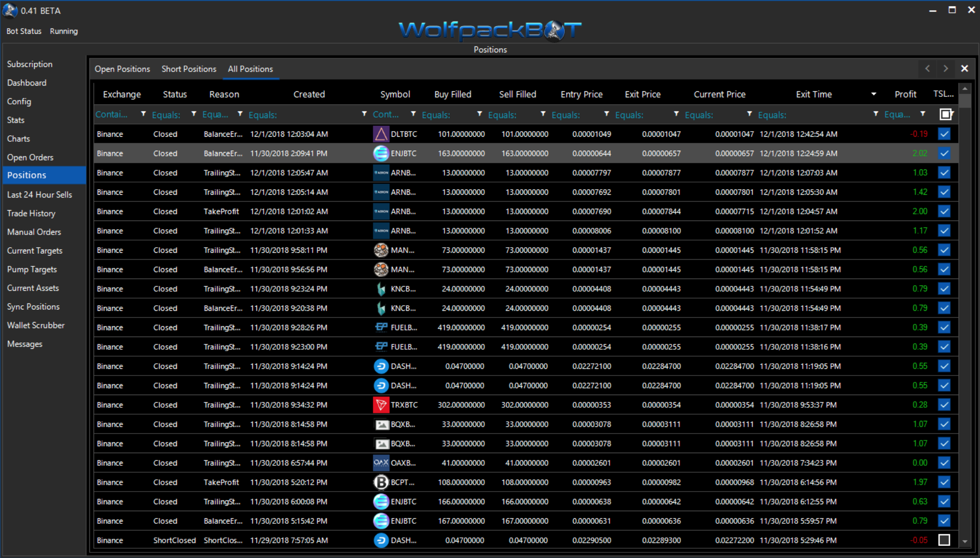Click the Exit Time filter Equals input field
980x558 pixels.
click(813, 115)
